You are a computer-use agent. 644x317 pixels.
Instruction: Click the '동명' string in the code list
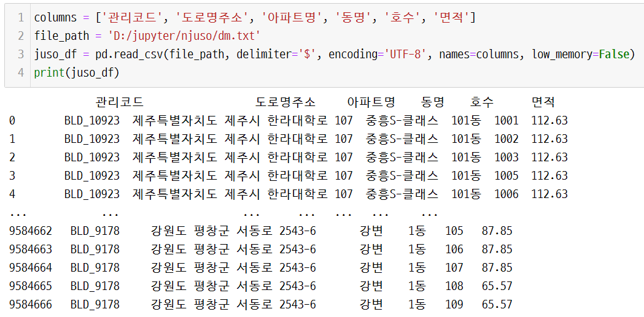(x=353, y=18)
